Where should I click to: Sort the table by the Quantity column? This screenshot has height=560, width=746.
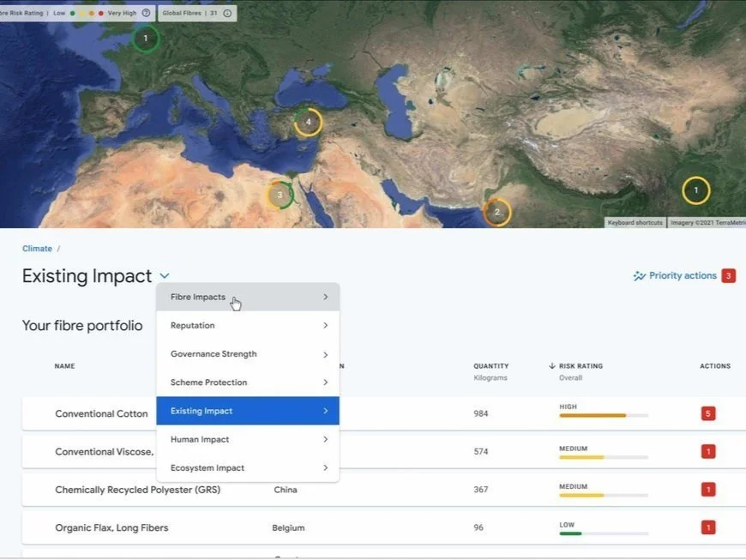point(491,366)
